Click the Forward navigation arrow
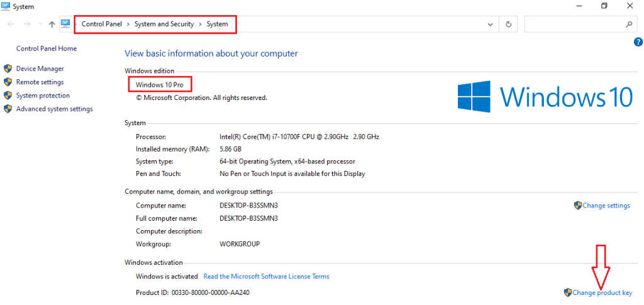644x305 pixels. click(x=27, y=25)
